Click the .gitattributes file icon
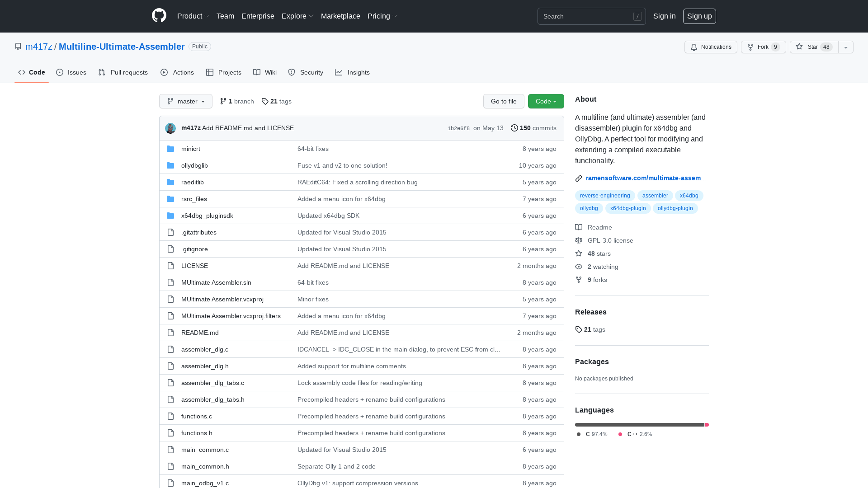The image size is (868, 488). pyautogui.click(x=170, y=232)
